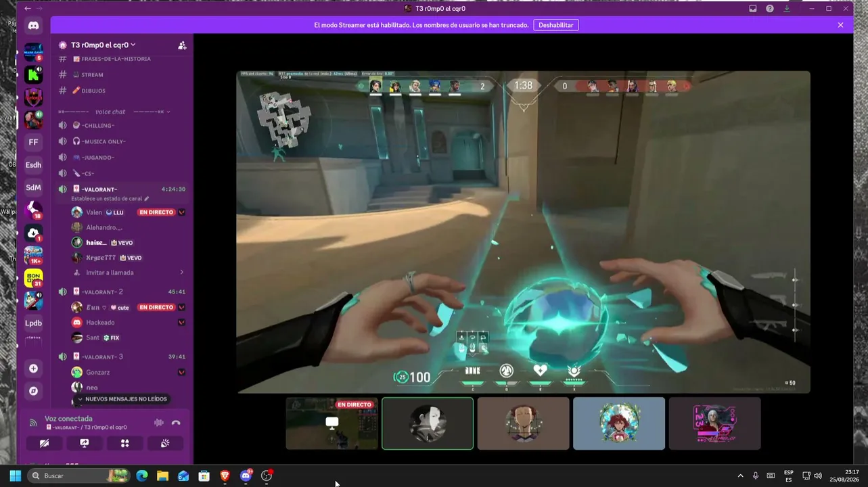Open the Esdh server
868x487 pixels.
[x=33, y=164]
